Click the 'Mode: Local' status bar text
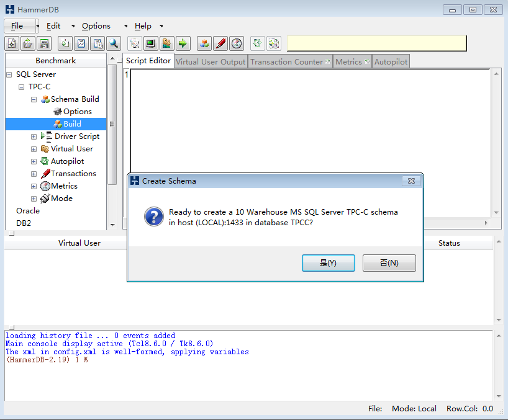 (x=414, y=409)
